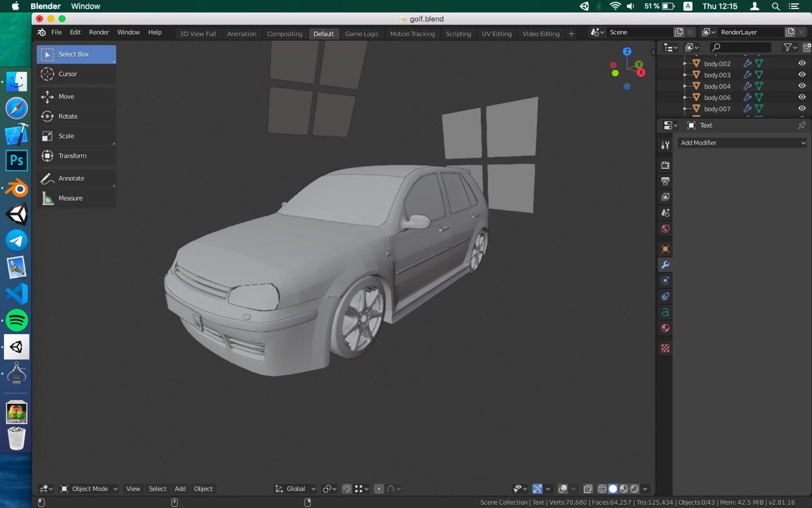Switch to rendered viewport shading

[634, 489]
